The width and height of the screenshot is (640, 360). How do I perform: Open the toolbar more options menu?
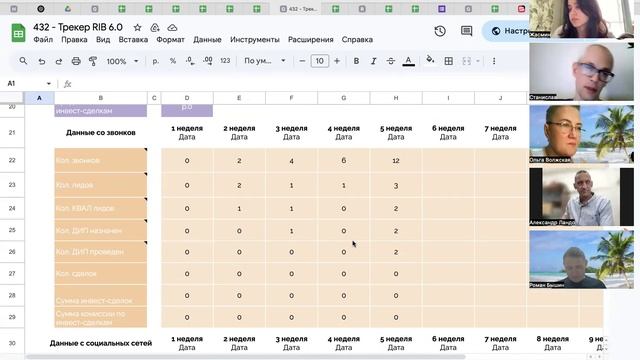click(494, 61)
